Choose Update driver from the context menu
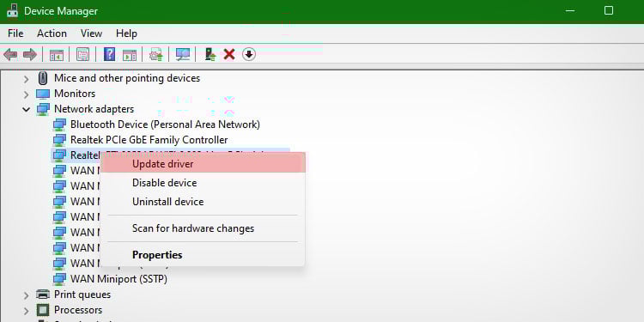The width and height of the screenshot is (644, 322). 203,164
